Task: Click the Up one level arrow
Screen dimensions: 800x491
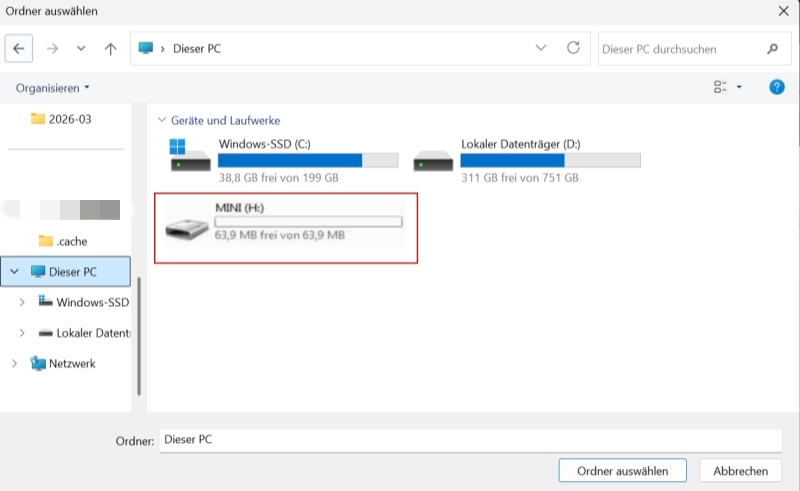Action: pyautogui.click(x=110, y=48)
